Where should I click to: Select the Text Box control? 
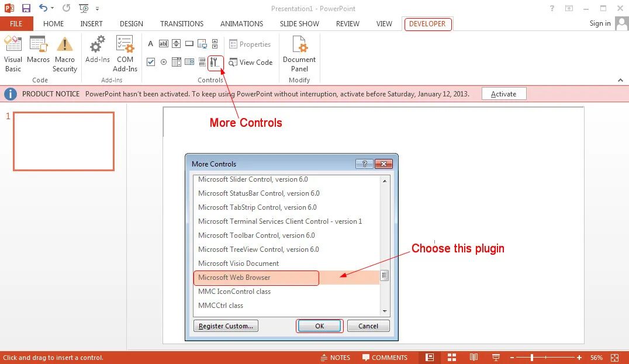(x=163, y=44)
